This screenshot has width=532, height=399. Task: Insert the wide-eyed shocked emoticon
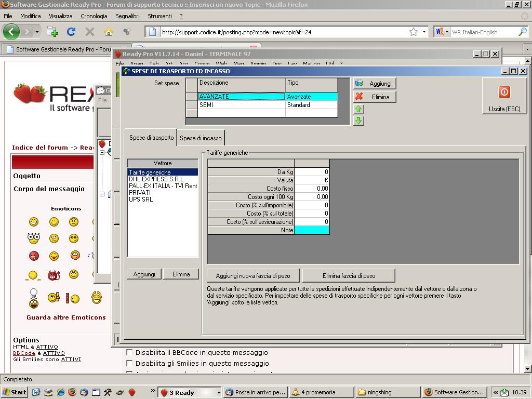pos(34,238)
